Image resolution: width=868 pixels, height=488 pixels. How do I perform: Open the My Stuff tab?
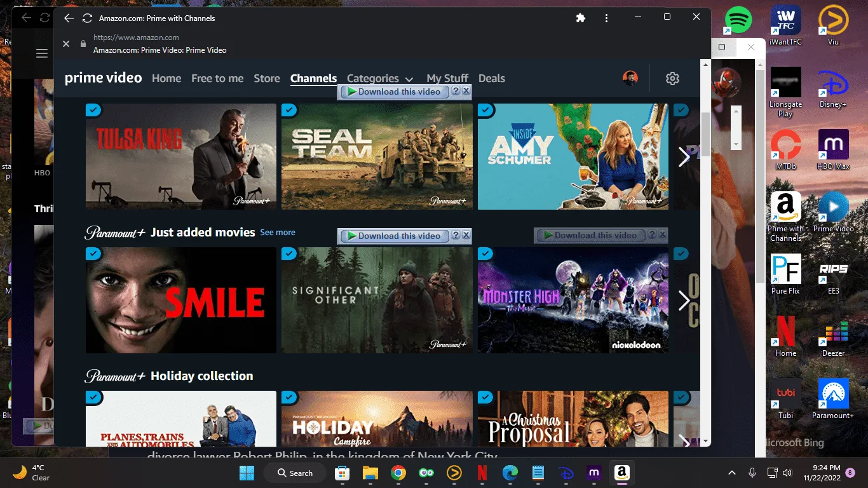[447, 78]
